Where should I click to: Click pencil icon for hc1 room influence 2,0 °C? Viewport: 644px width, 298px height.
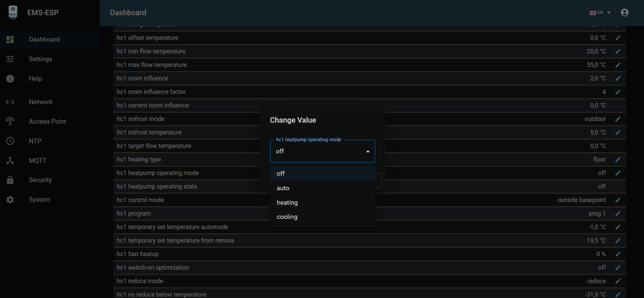[617, 78]
